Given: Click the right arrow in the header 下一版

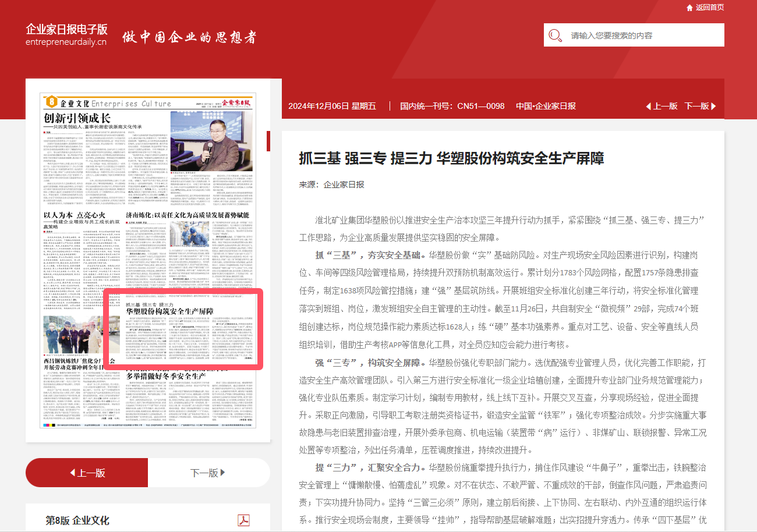Looking at the screenshot, I should (x=714, y=106).
